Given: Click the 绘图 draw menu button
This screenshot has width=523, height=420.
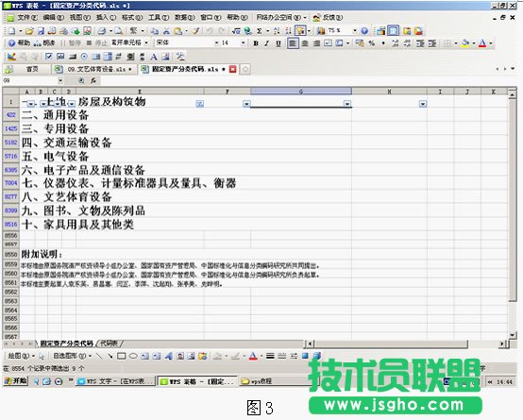Looking at the screenshot, I should tap(21, 356).
